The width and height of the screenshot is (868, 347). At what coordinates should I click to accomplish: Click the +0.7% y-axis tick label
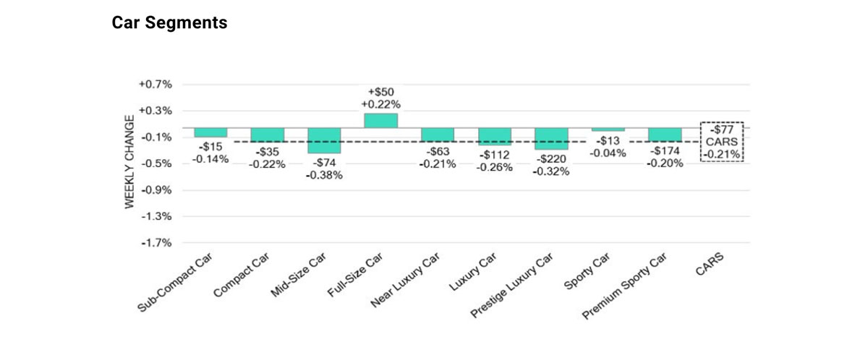pos(156,85)
